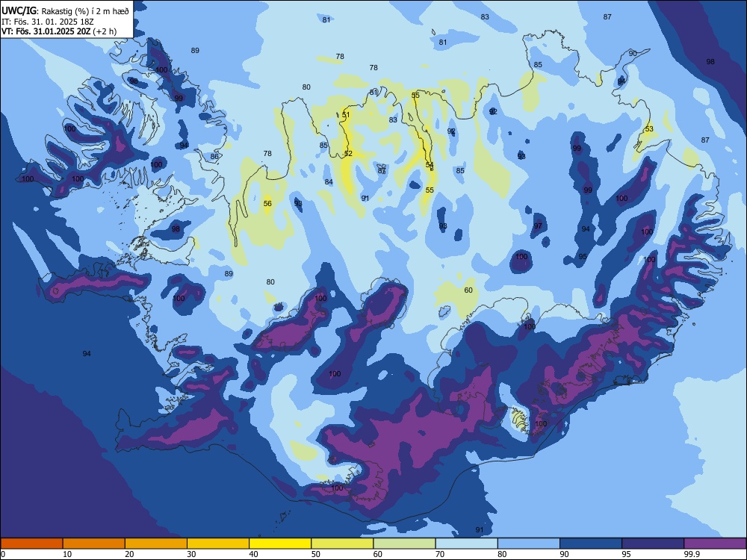The width and height of the screenshot is (747, 560).
Task: Click the 'VT: Fös. 31.01.2025 20Z (+2 h)' line
Action: [59, 32]
